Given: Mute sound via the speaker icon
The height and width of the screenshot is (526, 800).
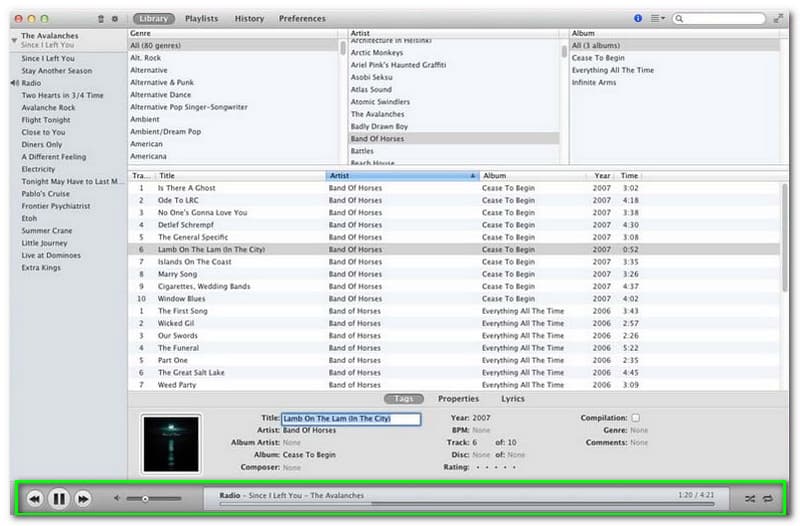Looking at the screenshot, I should pyautogui.click(x=117, y=498).
